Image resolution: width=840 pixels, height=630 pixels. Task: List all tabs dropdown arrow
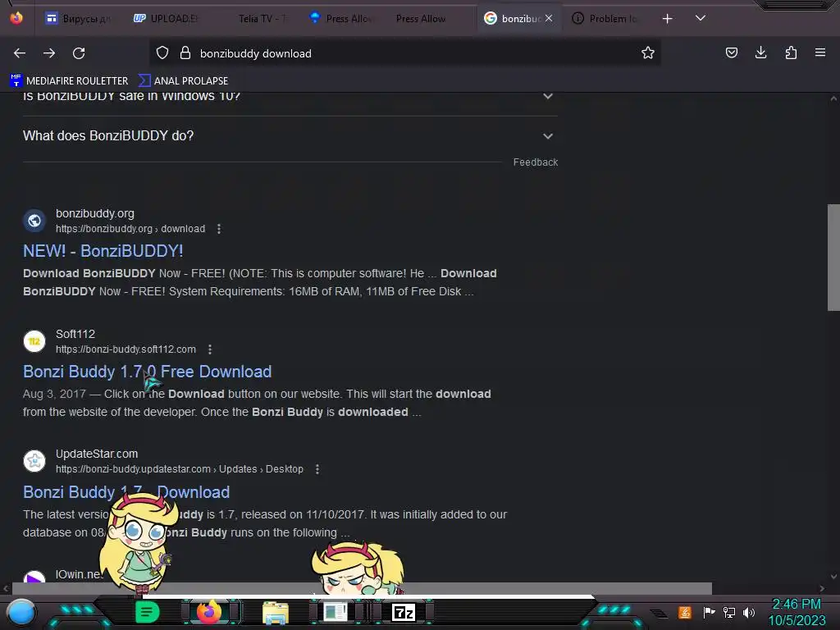[x=701, y=18]
